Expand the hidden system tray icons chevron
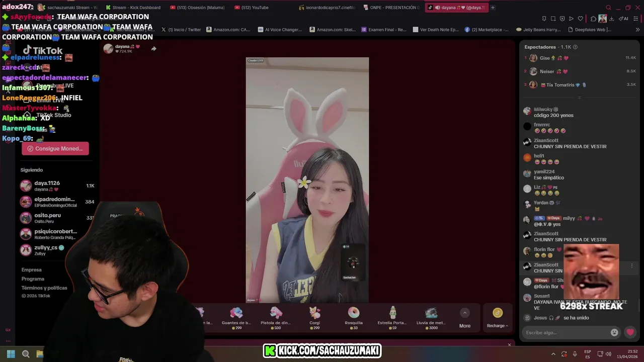Viewport: 644px width, 362px height. click(553, 354)
